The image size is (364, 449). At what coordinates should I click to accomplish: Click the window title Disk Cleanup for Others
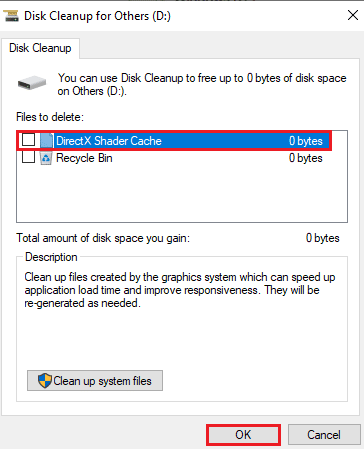point(97,16)
